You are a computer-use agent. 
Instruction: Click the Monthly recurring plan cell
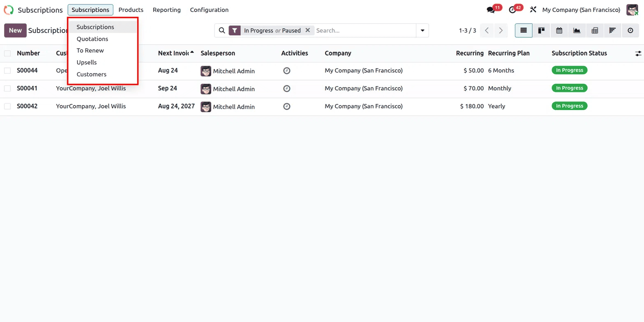point(500,88)
